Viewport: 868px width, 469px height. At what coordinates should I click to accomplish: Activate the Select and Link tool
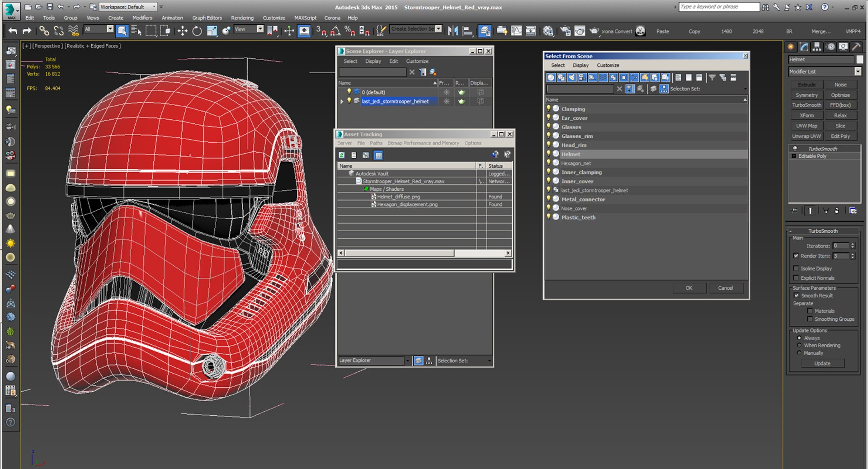click(44, 31)
